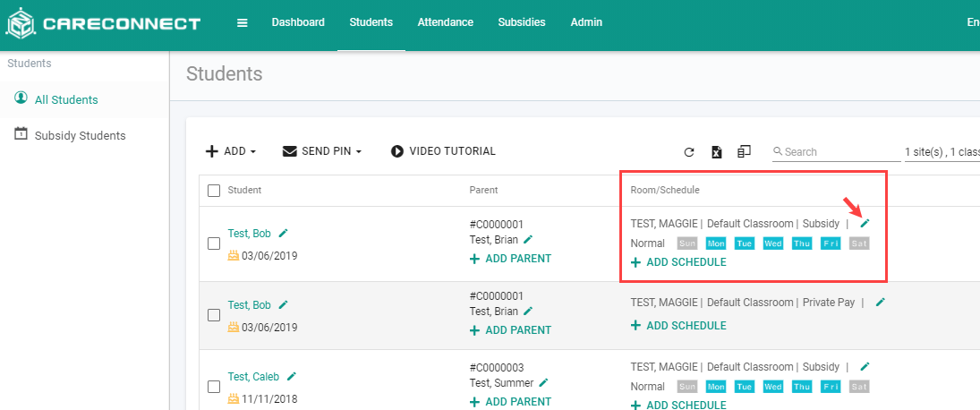This screenshot has height=410, width=980.
Task: Click the refresh icon in toolbar
Action: pos(689,152)
